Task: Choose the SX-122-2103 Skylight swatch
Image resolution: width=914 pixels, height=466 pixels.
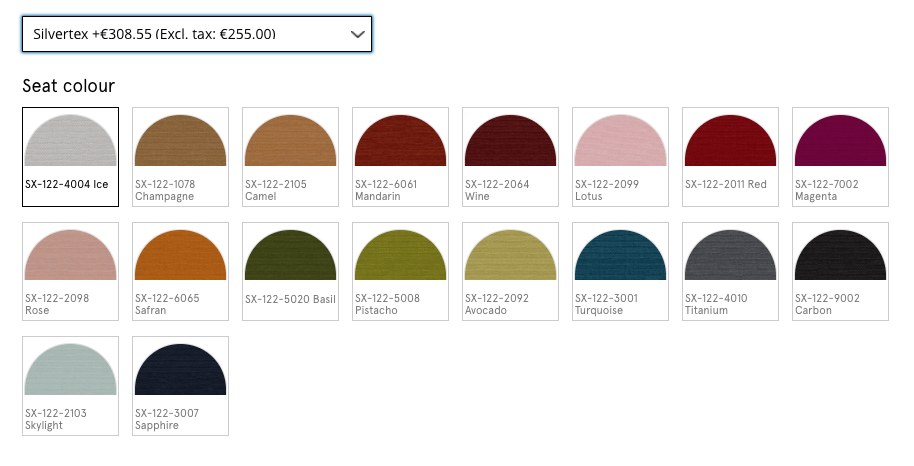Action: tap(71, 386)
